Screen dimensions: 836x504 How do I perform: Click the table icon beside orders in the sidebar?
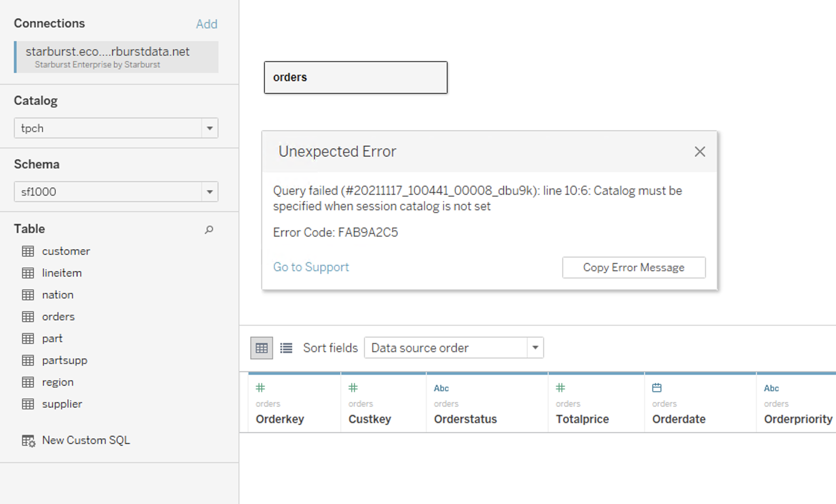coord(28,316)
